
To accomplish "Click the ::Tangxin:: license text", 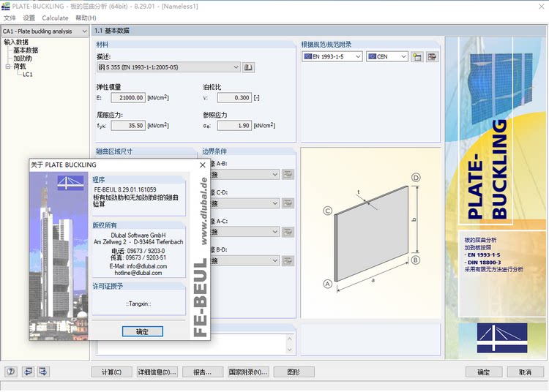I will click(x=138, y=304).
